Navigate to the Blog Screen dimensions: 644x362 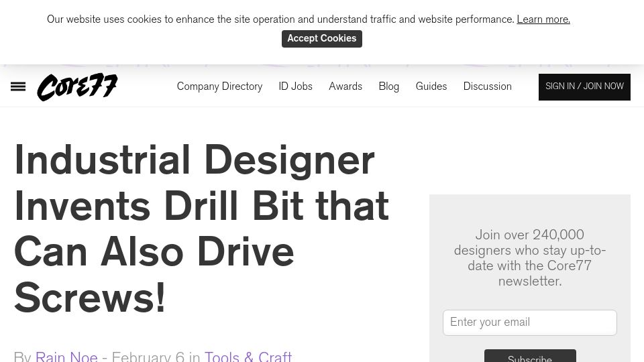point(388,86)
